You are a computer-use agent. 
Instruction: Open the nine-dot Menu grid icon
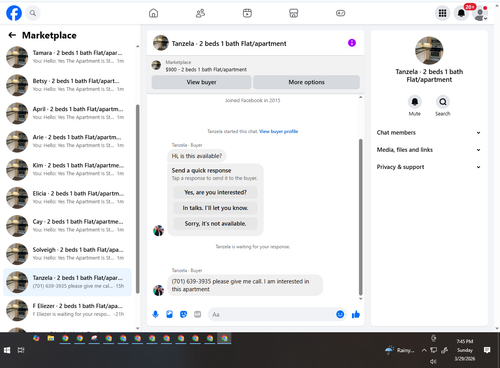tap(442, 13)
